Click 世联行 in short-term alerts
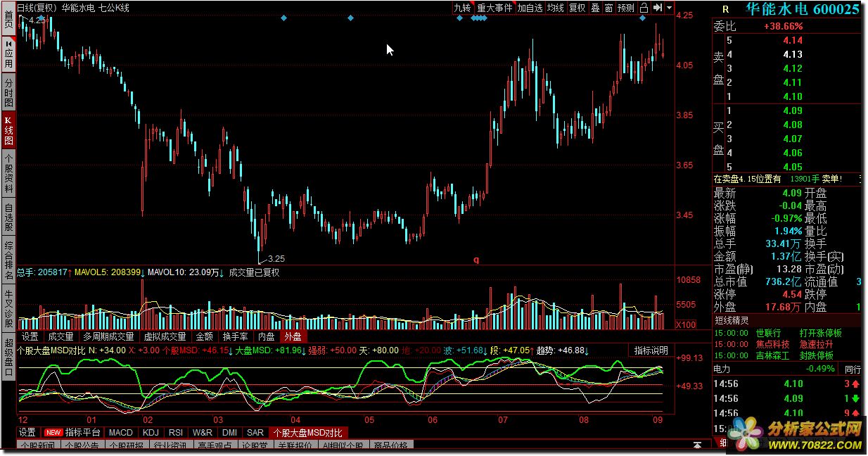 [x=769, y=333]
